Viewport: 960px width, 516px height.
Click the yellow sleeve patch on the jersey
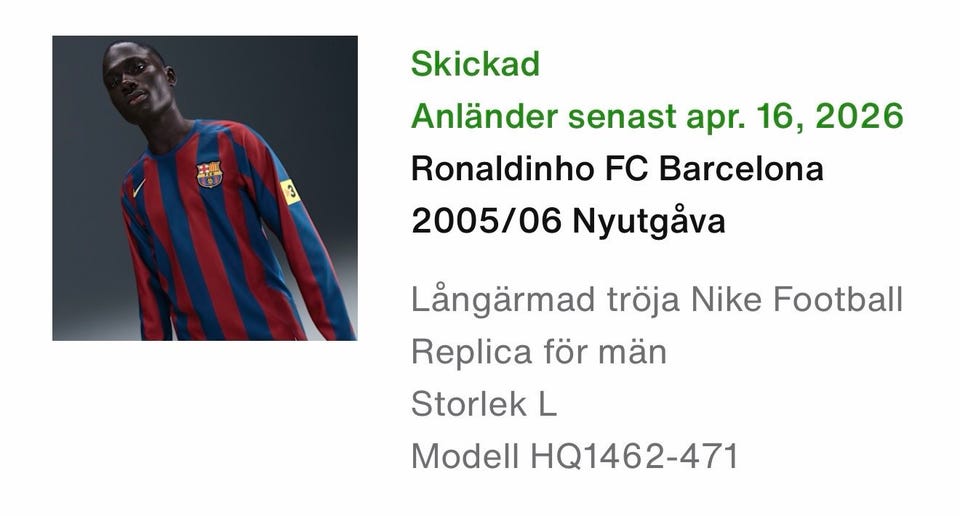click(290, 192)
